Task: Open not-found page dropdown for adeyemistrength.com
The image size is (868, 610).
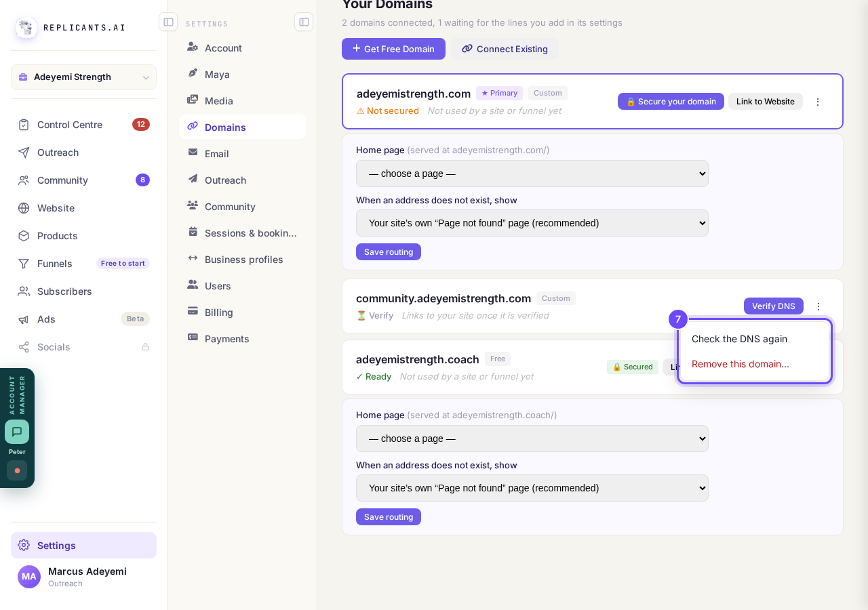Action: click(x=532, y=223)
